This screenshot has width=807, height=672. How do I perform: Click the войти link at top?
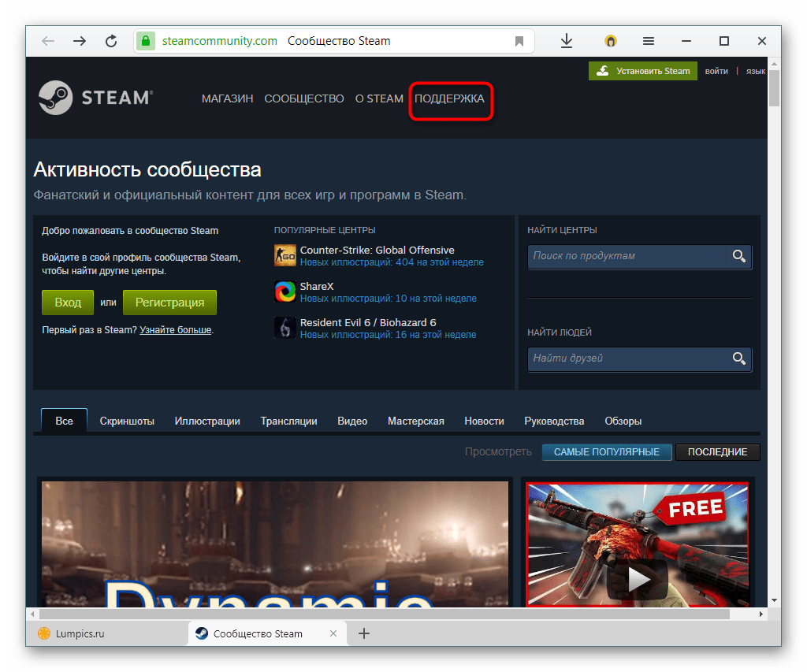716,71
